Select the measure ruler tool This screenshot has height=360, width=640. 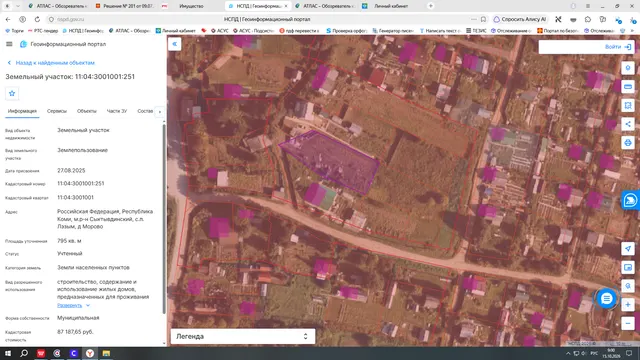tap(628, 87)
